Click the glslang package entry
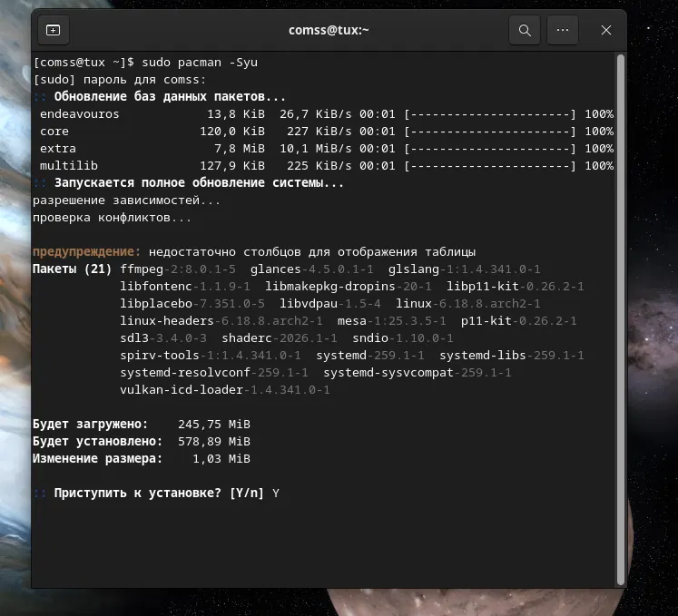 click(464, 269)
